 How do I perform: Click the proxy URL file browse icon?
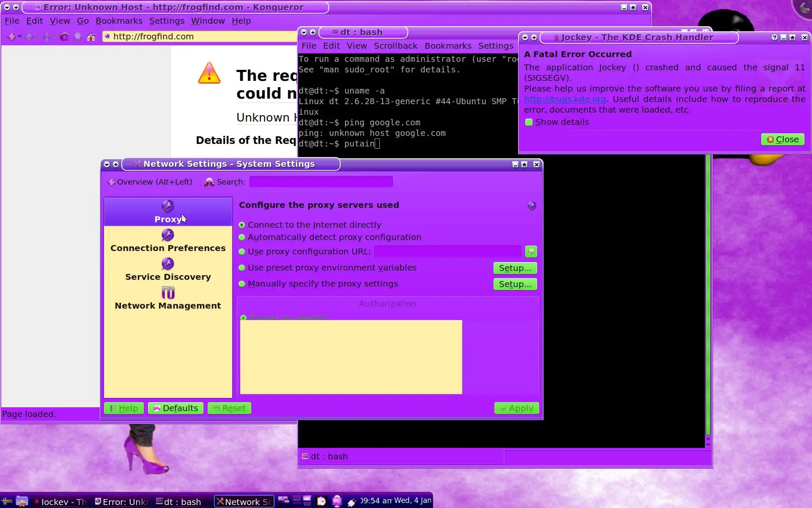(531, 251)
